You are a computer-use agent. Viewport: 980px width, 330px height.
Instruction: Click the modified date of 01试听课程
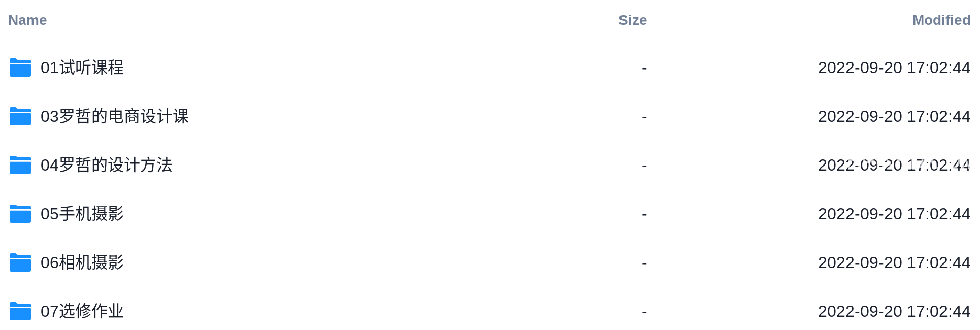(x=894, y=68)
